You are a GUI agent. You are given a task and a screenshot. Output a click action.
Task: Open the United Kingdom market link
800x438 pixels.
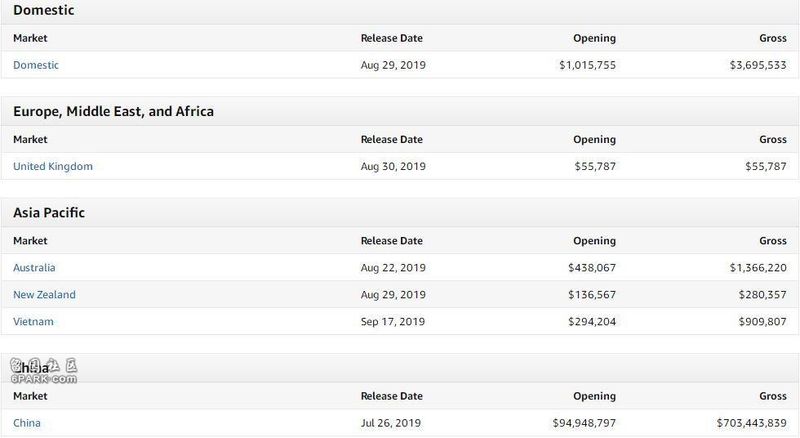(x=53, y=166)
